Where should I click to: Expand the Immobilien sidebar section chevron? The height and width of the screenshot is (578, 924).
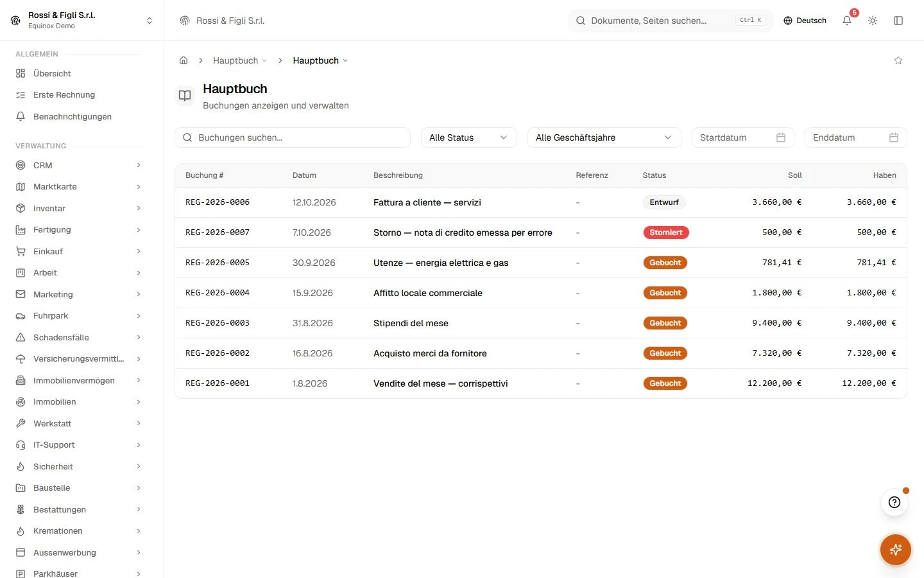[139, 402]
